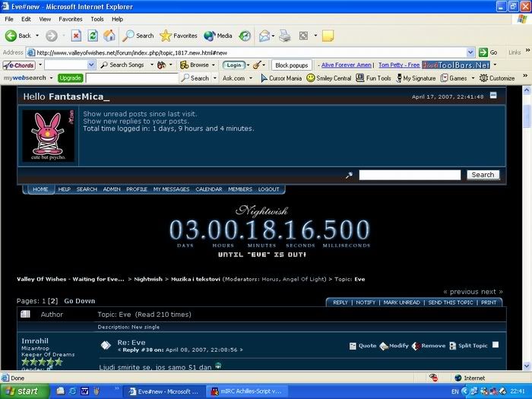The image size is (532, 399).
Task: Click the Windows start button
Action: point(25,391)
